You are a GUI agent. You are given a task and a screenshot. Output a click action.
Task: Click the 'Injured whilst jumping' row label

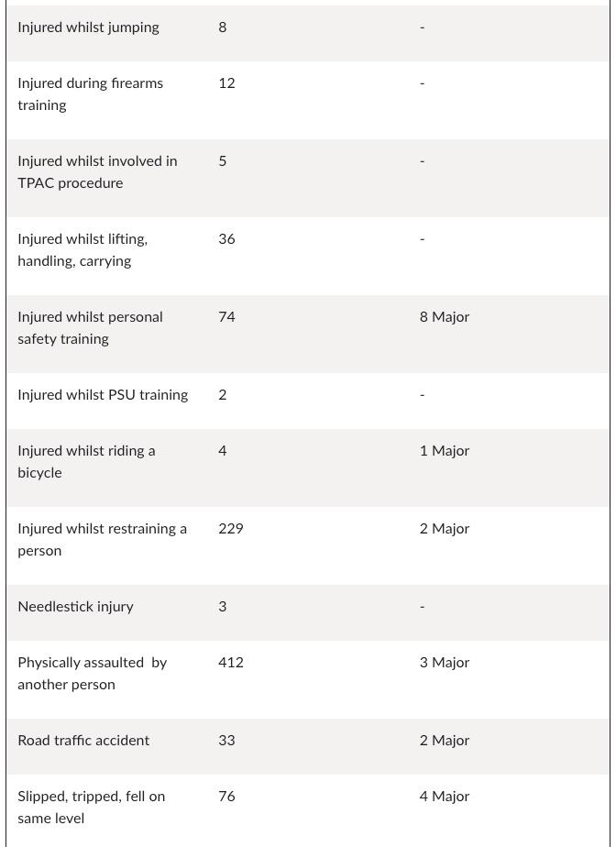[x=88, y=27]
